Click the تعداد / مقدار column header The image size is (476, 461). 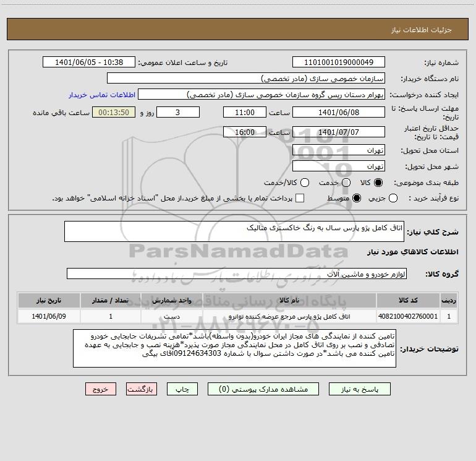pyautogui.click(x=111, y=300)
